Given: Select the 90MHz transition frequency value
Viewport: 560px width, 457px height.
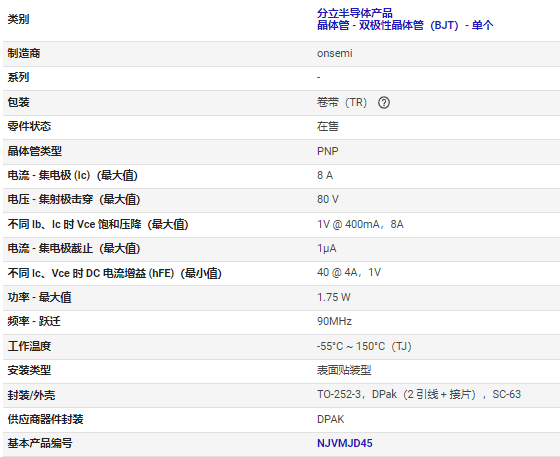Looking at the screenshot, I should (334, 321).
